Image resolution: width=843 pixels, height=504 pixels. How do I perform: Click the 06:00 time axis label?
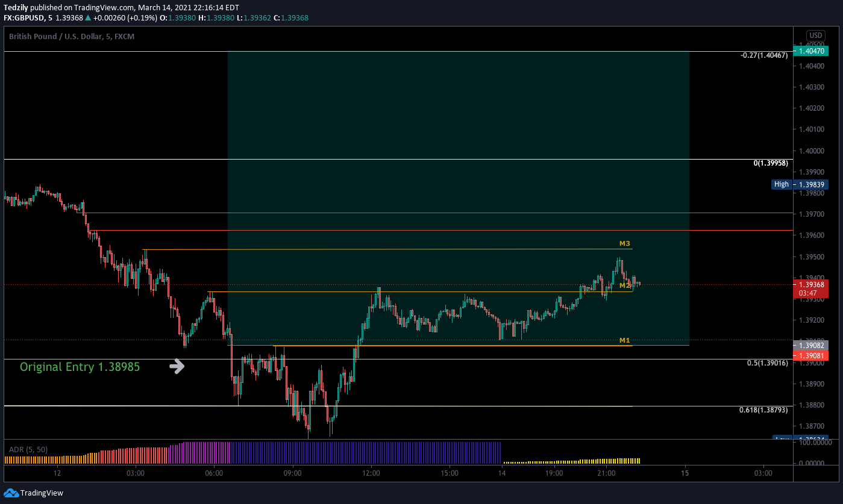(x=215, y=473)
